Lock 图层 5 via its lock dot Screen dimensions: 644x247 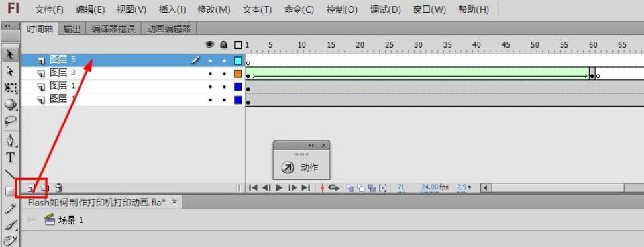tap(224, 61)
